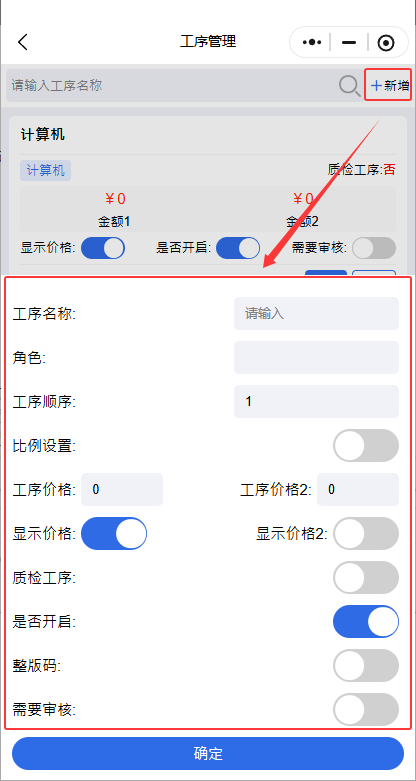The image size is (416, 781).
Task: Turn off 显示价格 switch in the form
Action: point(114,533)
